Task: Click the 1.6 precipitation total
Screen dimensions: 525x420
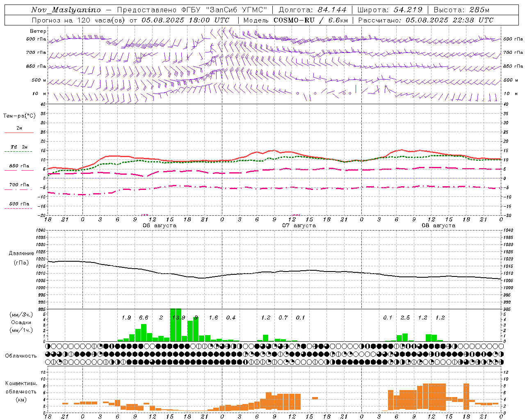Action: click(213, 318)
